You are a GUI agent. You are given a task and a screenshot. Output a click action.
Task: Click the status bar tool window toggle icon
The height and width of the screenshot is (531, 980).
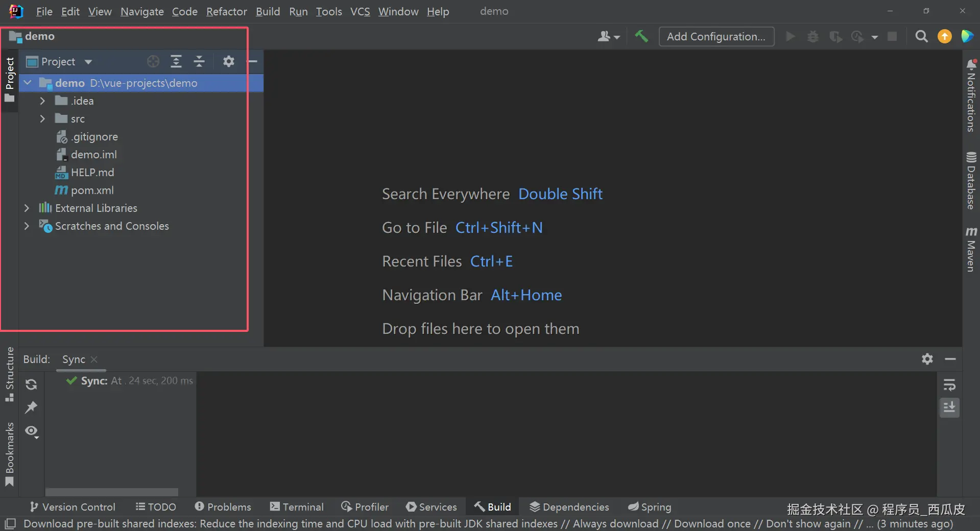point(10,524)
